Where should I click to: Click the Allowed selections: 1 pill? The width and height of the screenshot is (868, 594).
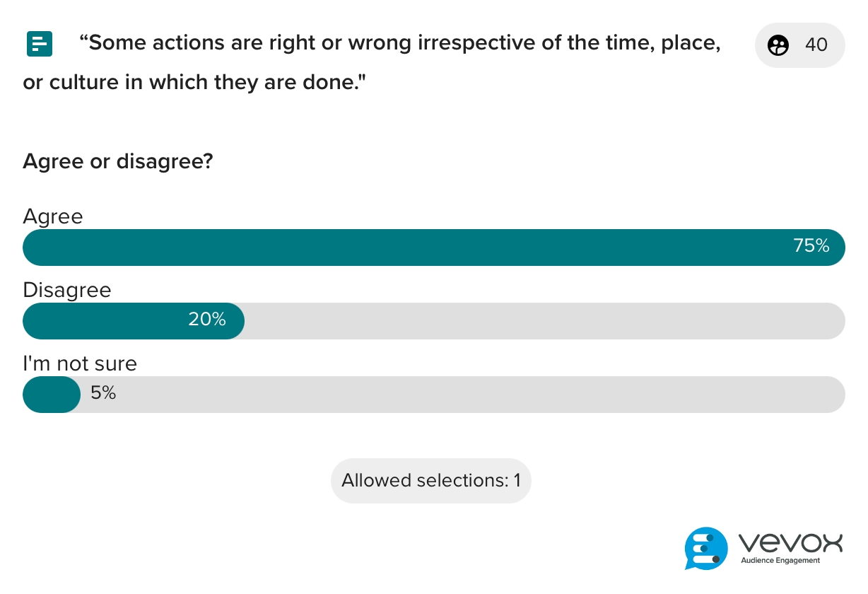pyautogui.click(x=430, y=481)
